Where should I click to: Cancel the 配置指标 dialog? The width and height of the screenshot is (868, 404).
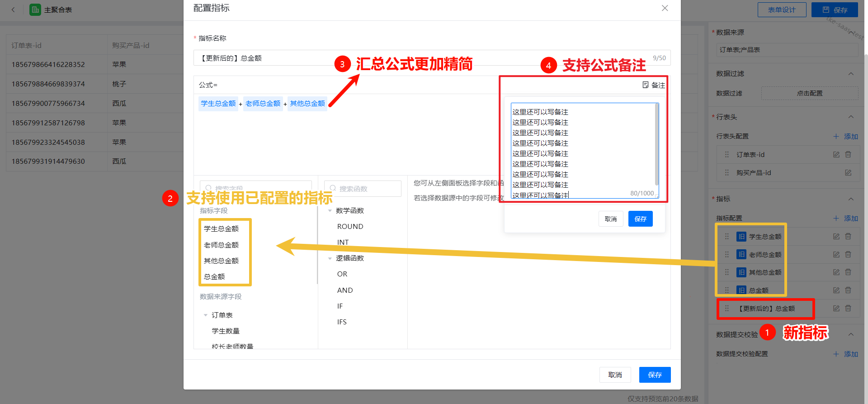coord(615,375)
